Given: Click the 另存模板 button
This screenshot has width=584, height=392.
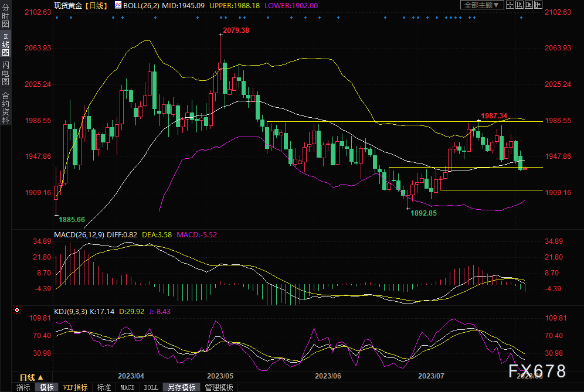Looking at the screenshot, I should pyautogui.click(x=182, y=387).
